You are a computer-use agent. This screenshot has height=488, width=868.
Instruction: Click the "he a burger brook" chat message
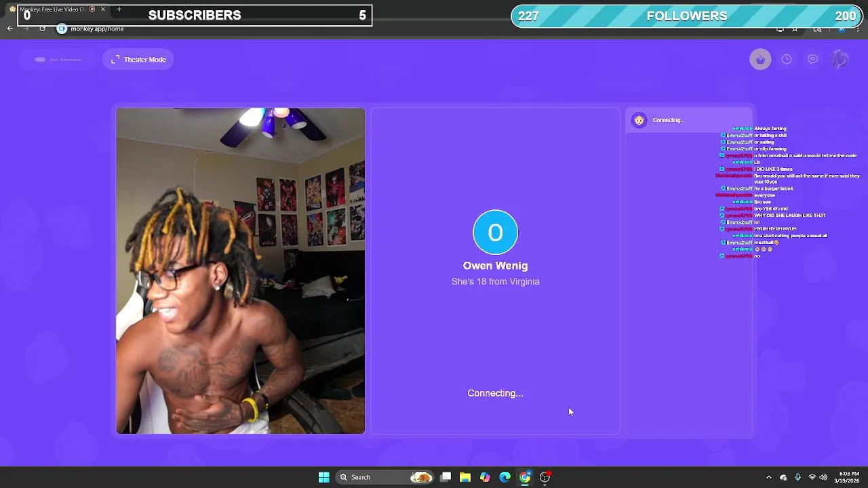pyautogui.click(x=774, y=188)
